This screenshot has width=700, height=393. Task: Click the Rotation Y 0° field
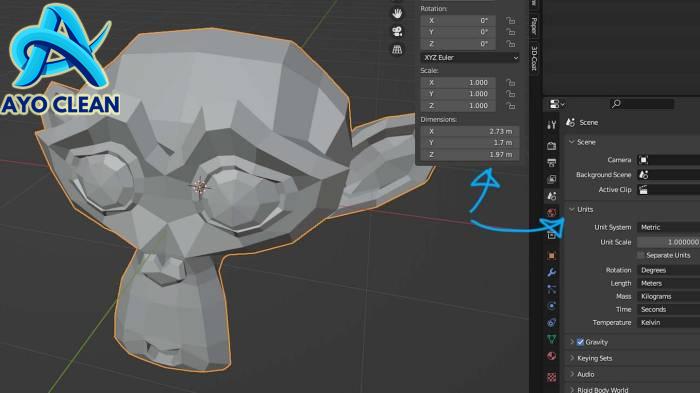[458, 32]
